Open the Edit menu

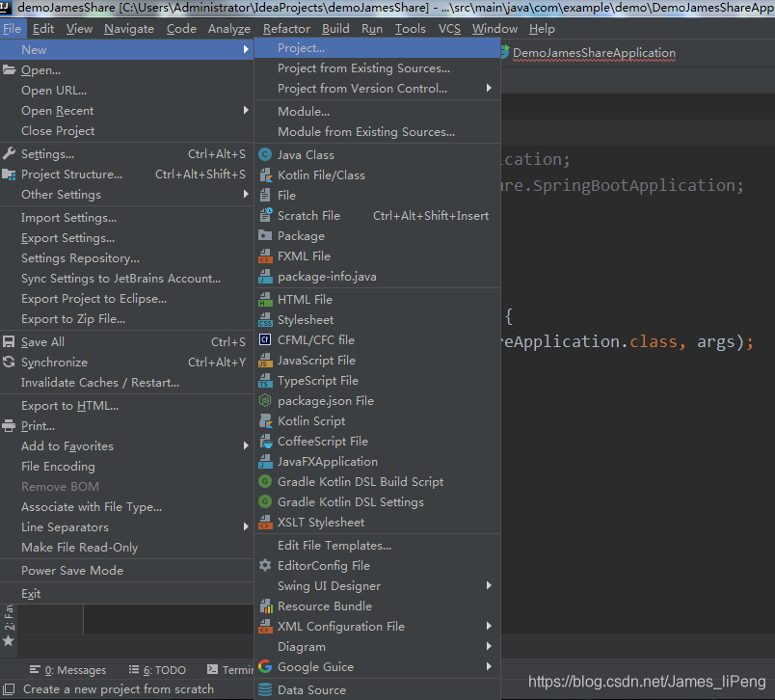pos(43,29)
